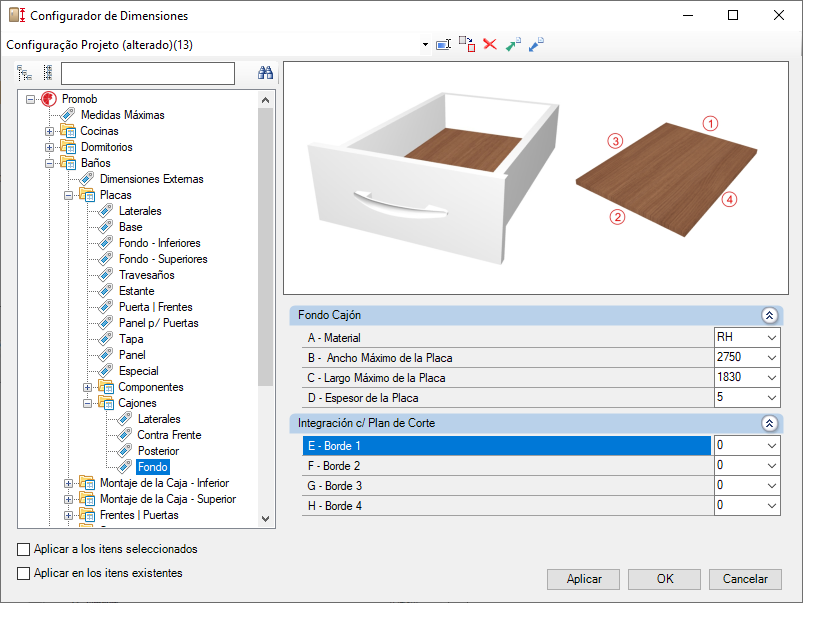Click the OK button
The width and height of the screenshot is (831, 617).
point(665,579)
